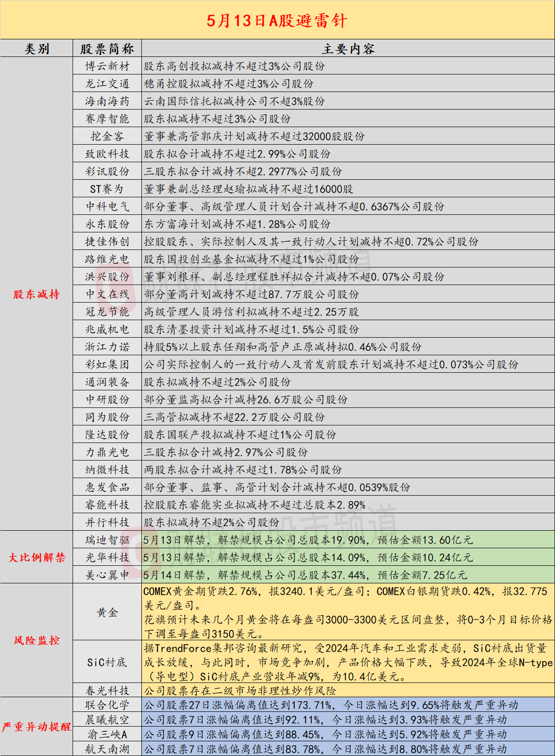Click the COMEX黄金期货跌2.76% paragraph
This screenshot has width=555, height=756.
tap(348, 612)
